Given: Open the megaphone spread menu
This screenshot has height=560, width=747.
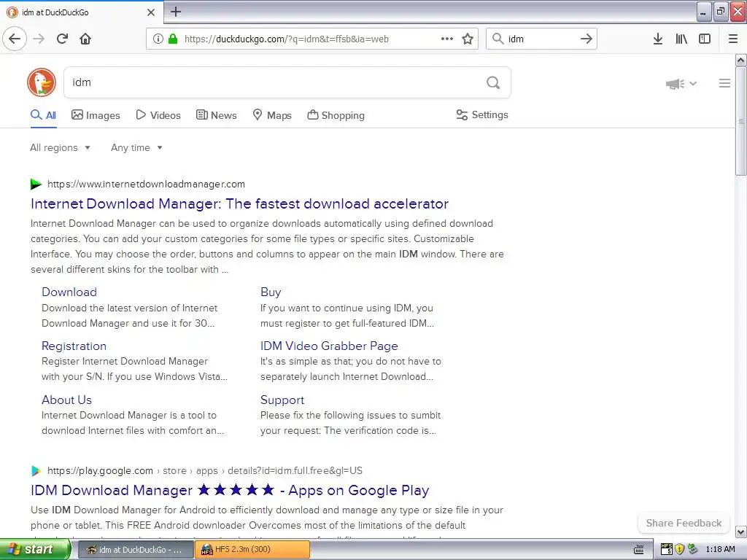Looking at the screenshot, I should point(681,84).
